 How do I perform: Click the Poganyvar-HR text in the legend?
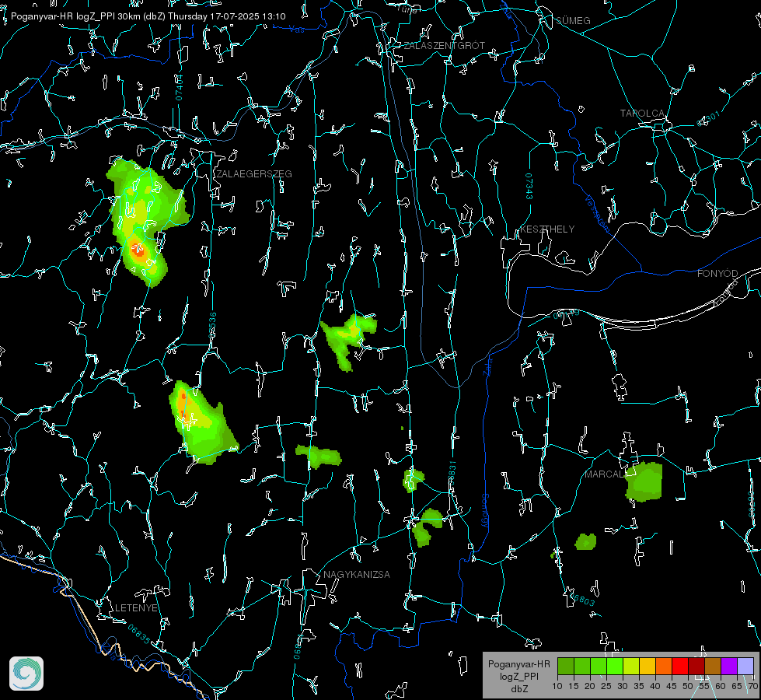519,664
